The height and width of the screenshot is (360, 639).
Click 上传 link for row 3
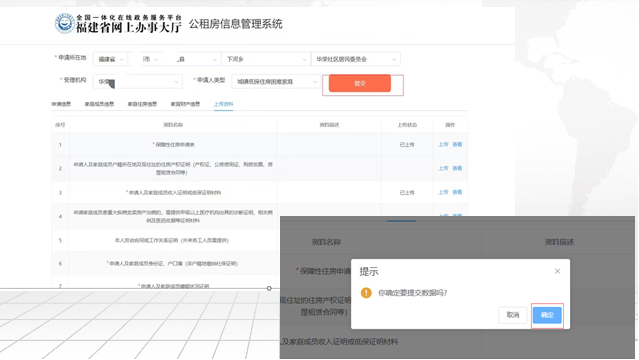tap(443, 192)
